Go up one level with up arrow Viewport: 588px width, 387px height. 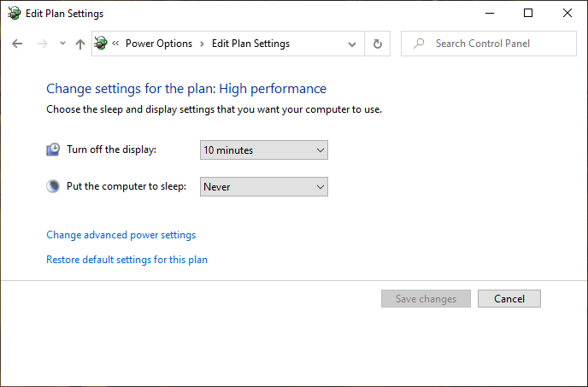click(79, 44)
